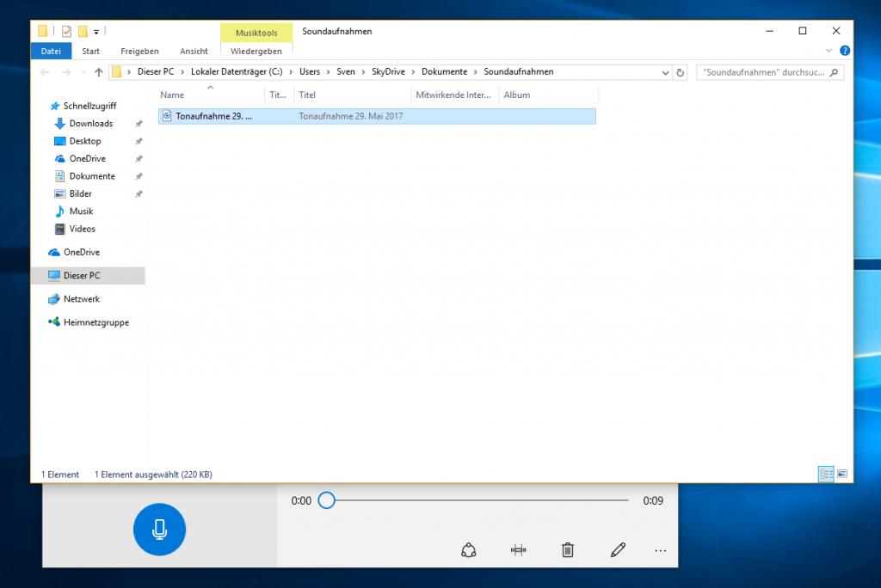Sort files by the Name column header

172,95
